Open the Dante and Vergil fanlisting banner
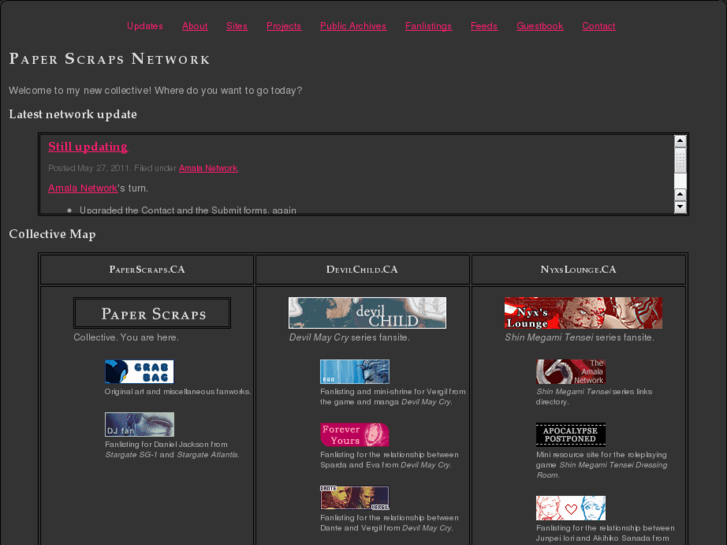Image resolution: width=727 pixels, height=545 pixels. (x=355, y=498)
